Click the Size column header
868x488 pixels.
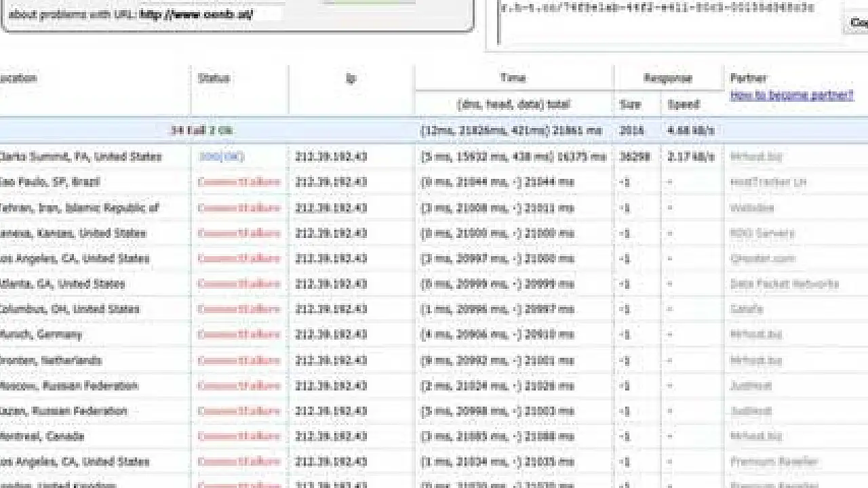pos(630,104)
